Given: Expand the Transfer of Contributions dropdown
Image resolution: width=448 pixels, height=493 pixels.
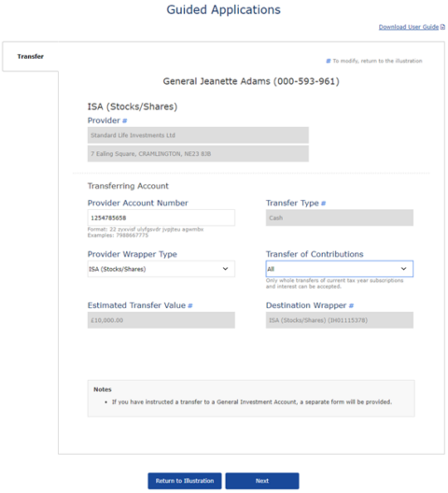Looking at the screenshot, I should (340, 269).
